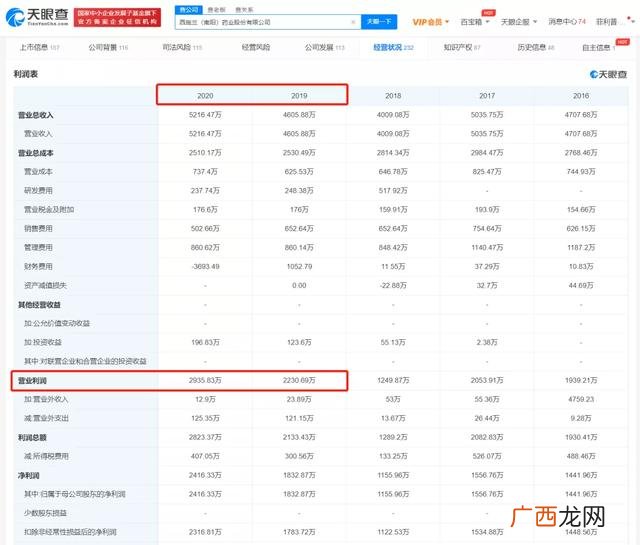The width and height of the screenshot is (640, 545).
Task: Click 净利润 value 2416.33万 for 2020
Action: tap(205, 475)
